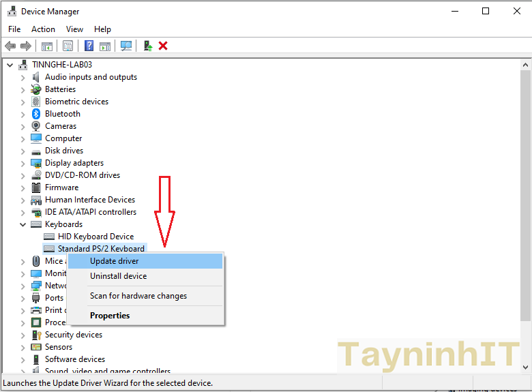Open the View menu
532x392 pixels.
[74, 29]
